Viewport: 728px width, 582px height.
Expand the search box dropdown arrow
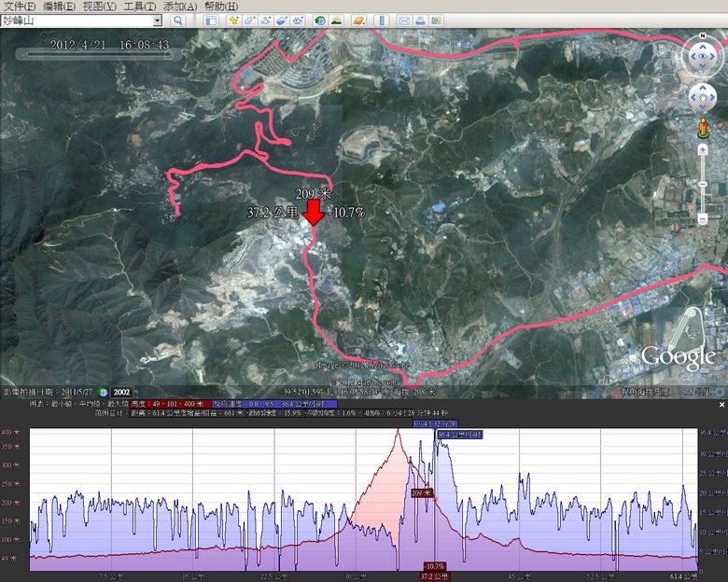[x=157, y=20]
